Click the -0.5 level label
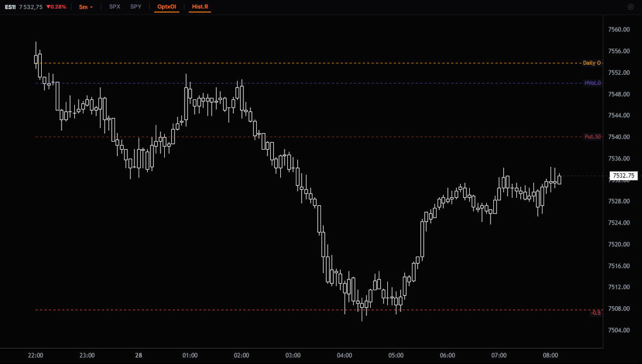 tap(596, 313)
